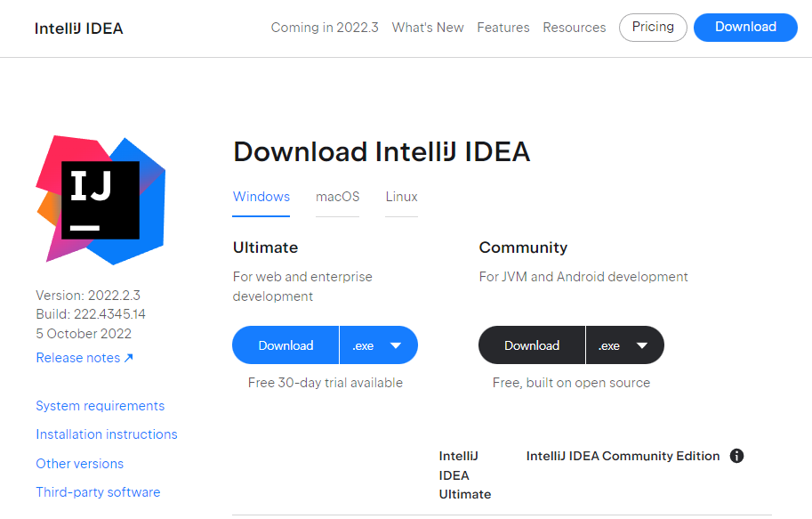Download the Ultimate edition
Screen dimensions: 812x519
pos(285,345)
